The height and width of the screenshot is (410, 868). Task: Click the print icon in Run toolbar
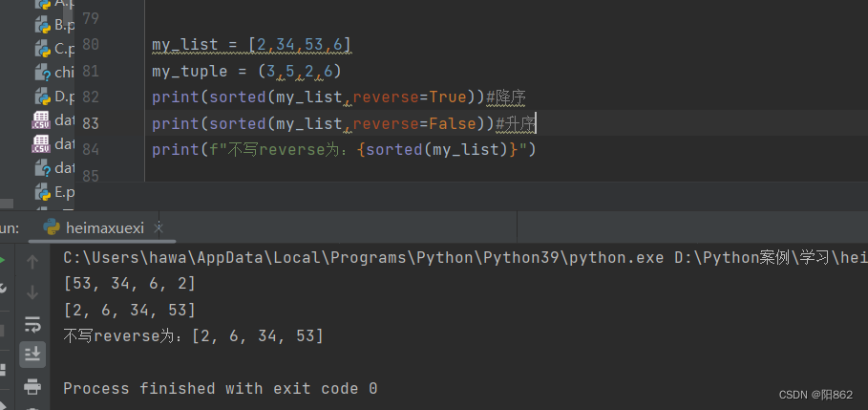(32, 385)
